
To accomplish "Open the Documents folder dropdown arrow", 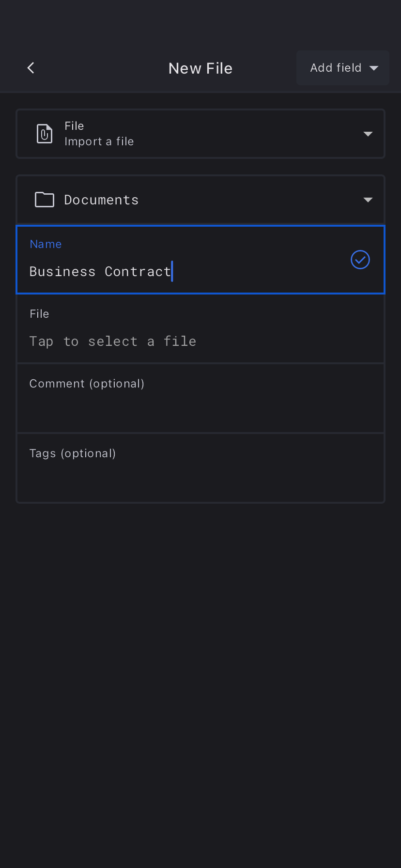I will click(x=368, y=200).
